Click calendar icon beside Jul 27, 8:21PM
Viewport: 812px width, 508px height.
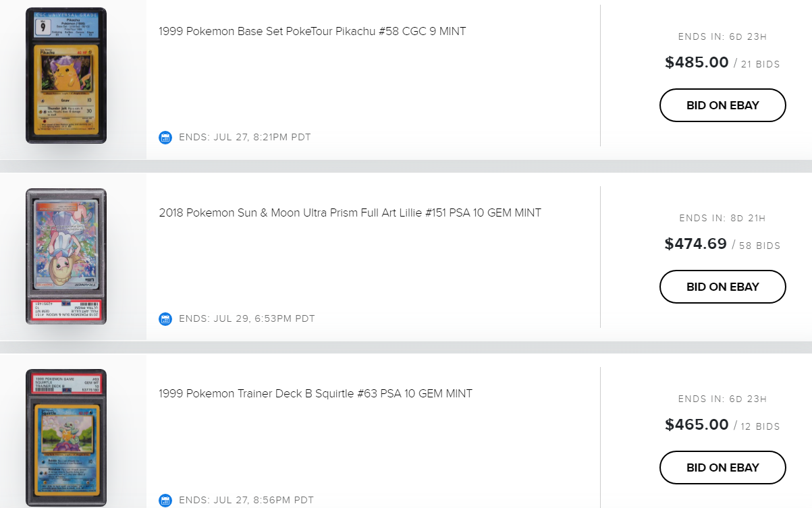pyautogui.click(x=165, y=138)
